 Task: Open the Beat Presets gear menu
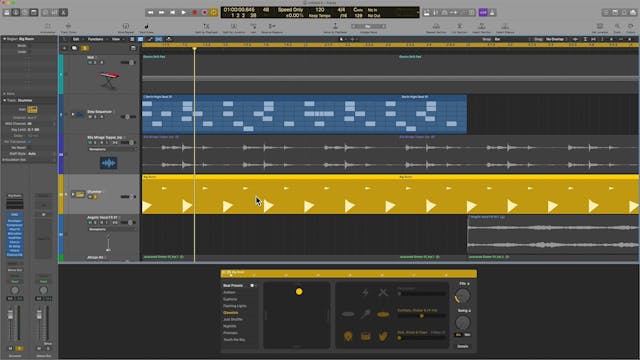253,285
